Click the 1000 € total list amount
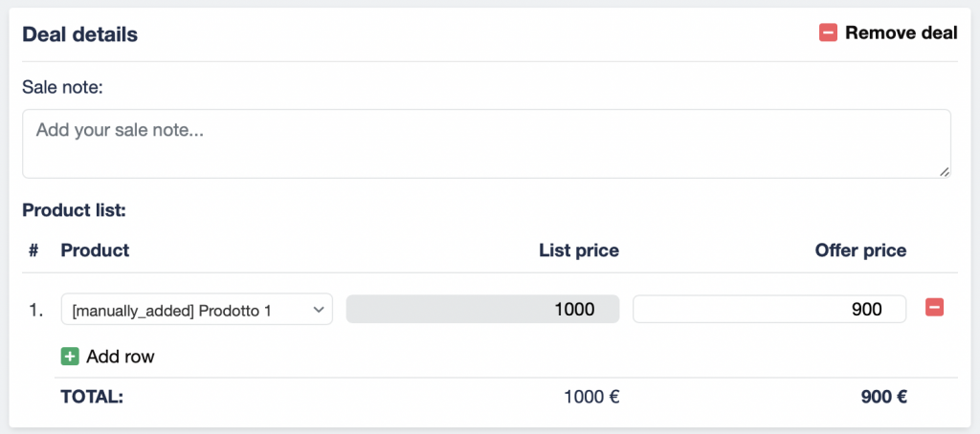The height and width of the screenshot is (434, 980). point(590,396)
